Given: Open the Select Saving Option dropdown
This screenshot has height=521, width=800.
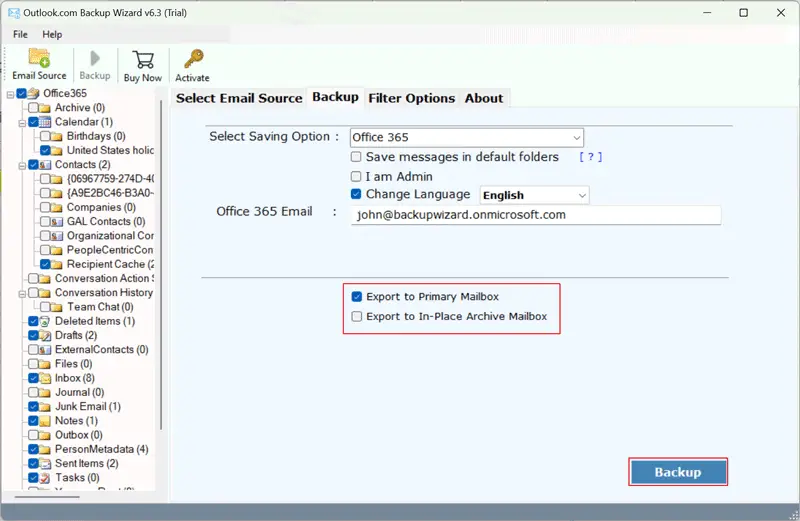Looking at the screenshot, I should 466,137.
